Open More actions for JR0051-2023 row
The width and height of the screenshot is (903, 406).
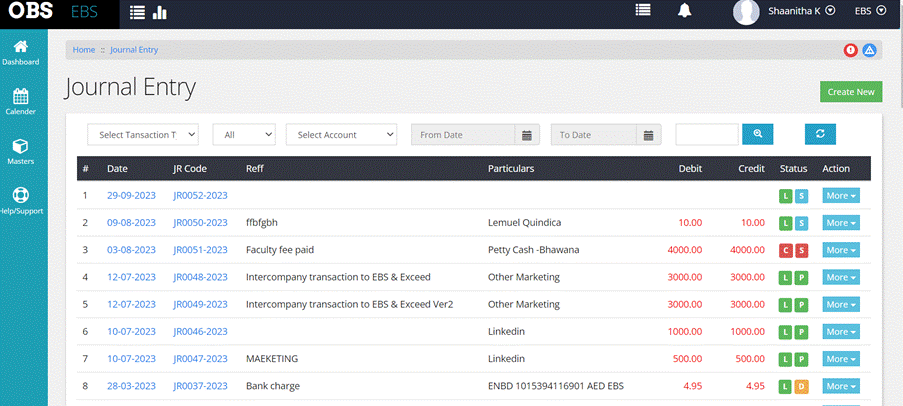pos(840,249)
